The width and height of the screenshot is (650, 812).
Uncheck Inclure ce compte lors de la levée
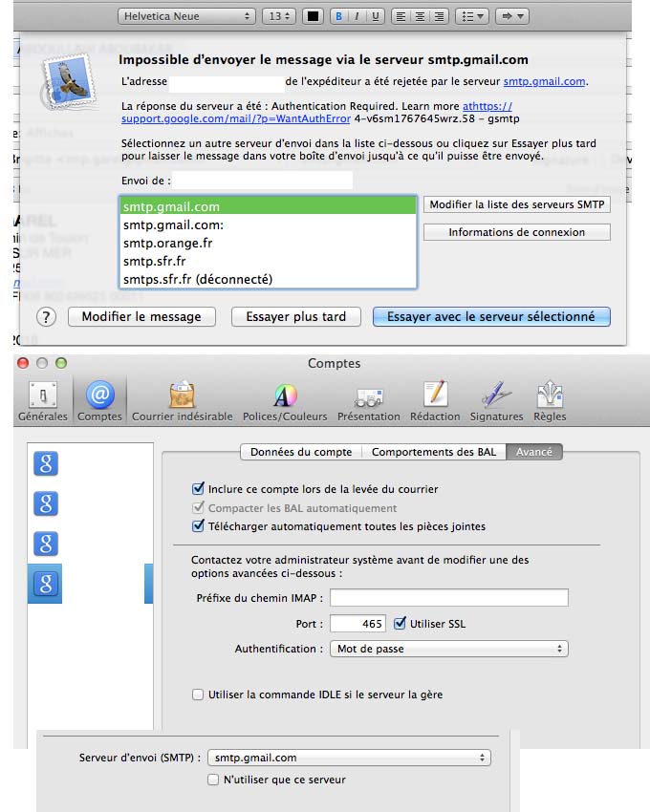pyautogui.click(x=199, y=489)
